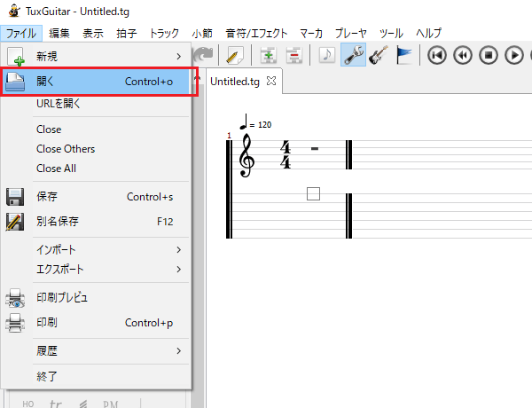The width and height of the screenshot is (532, 408).
Task: Click the 保存 floppy disk icon
Action: point(15,197)
